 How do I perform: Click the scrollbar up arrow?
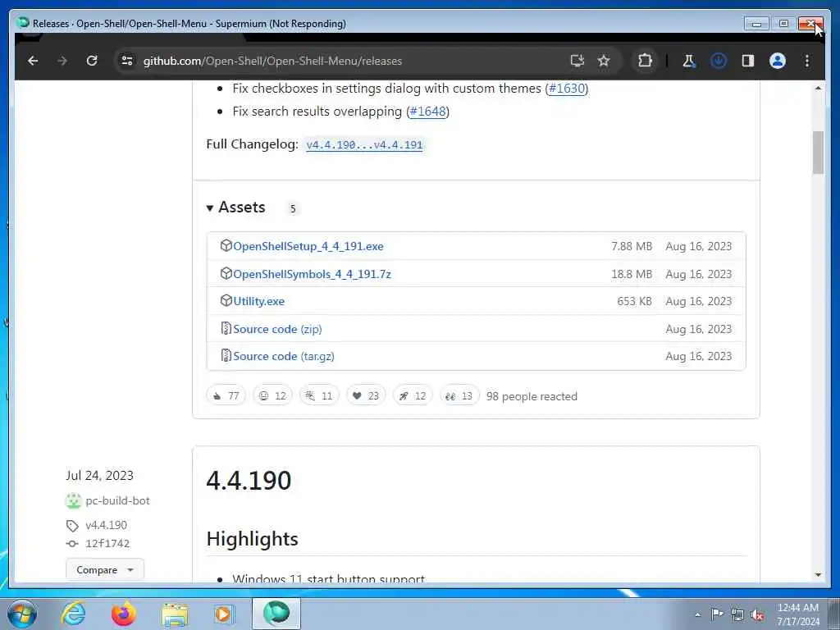818,89
